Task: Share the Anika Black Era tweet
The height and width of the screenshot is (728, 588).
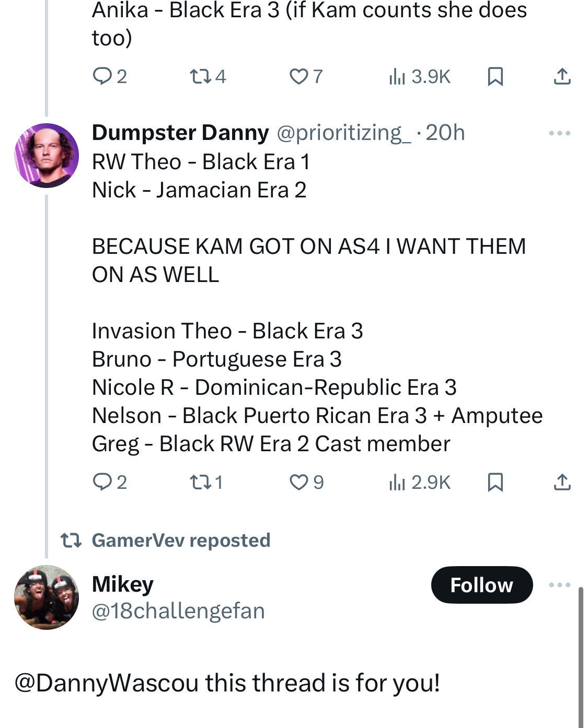Action: tap(562, 76)
